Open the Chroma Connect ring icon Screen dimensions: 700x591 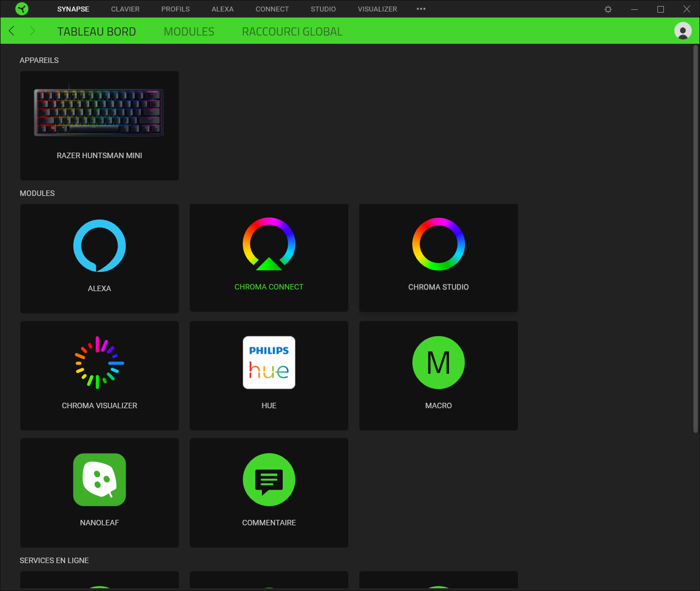(269, 244)
